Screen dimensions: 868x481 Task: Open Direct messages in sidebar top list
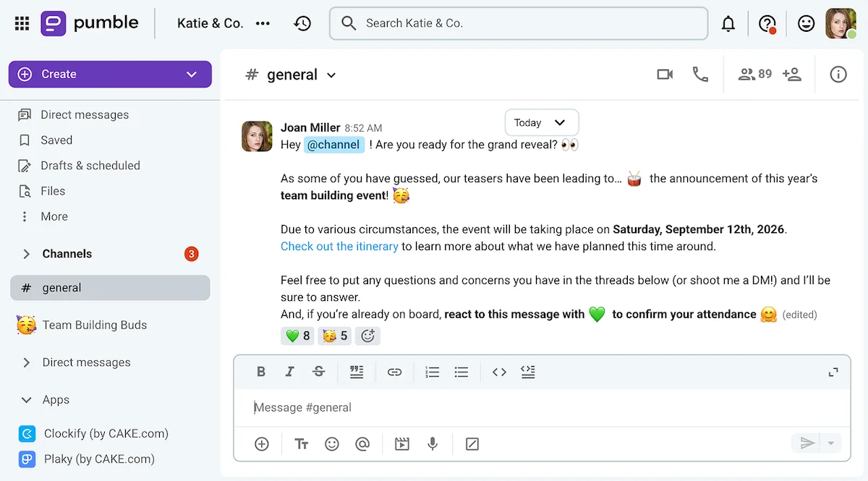(x=85, y=115)
